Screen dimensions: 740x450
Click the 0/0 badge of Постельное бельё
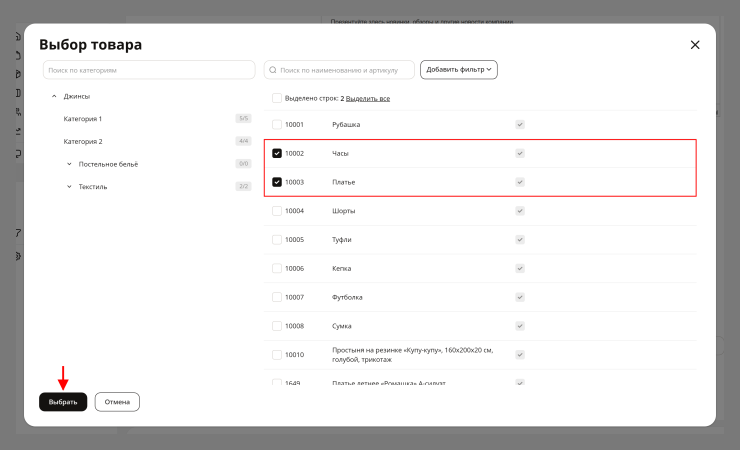[x=244, y=164]
